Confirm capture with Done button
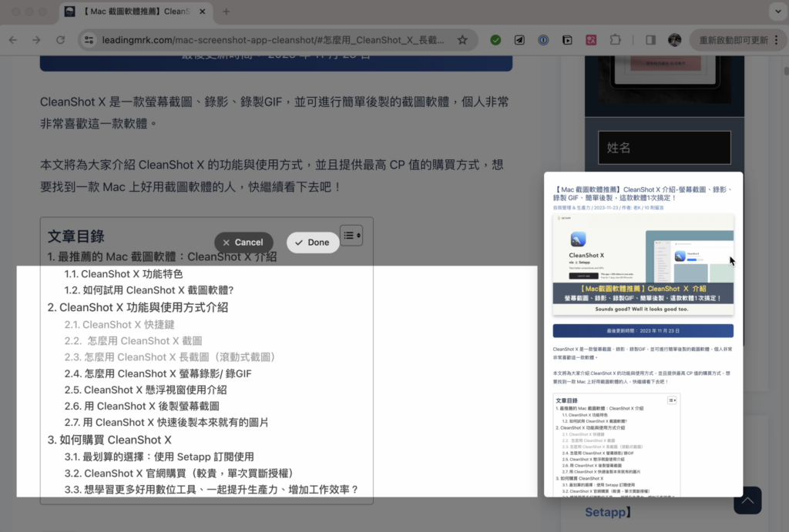The height and width of the screenshot is (532, 789). (x=313, y=243)
